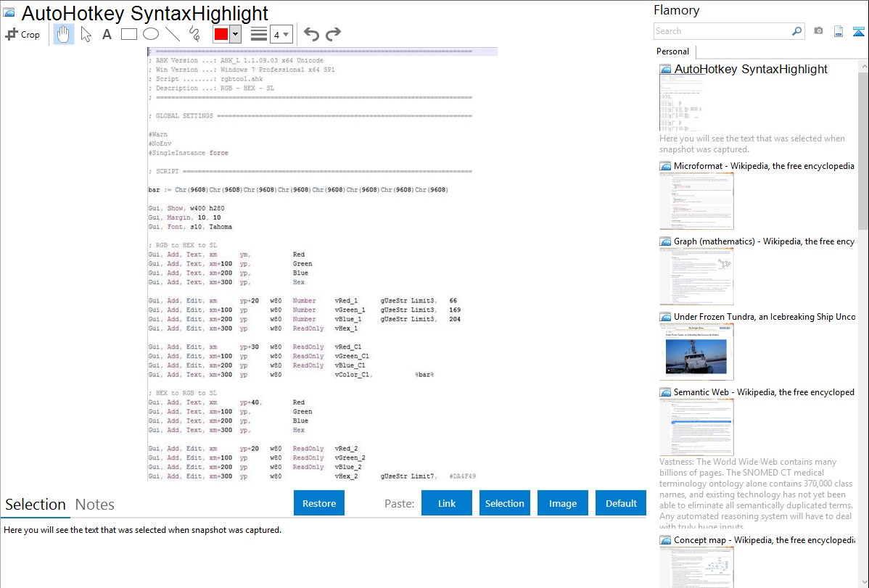Open the Concept map snapshot title
This screenshot has height=588, width=869.
coord(764,539)
